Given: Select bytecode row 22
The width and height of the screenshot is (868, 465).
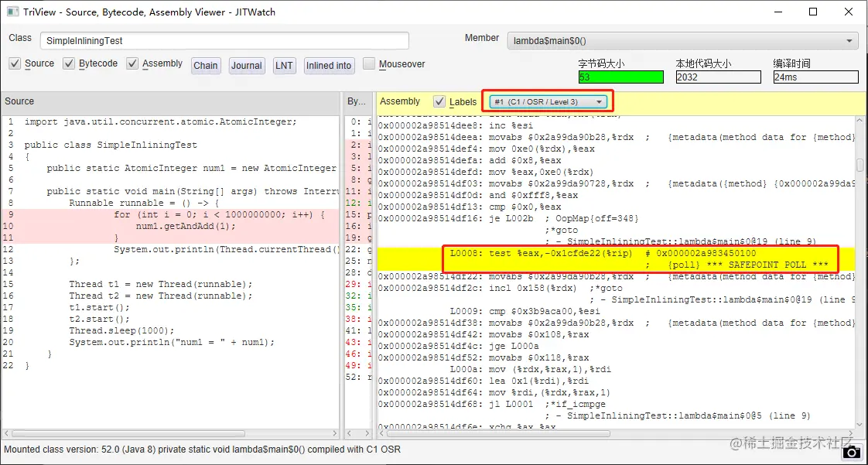Looking at the screenshot, I should point(358,250).
